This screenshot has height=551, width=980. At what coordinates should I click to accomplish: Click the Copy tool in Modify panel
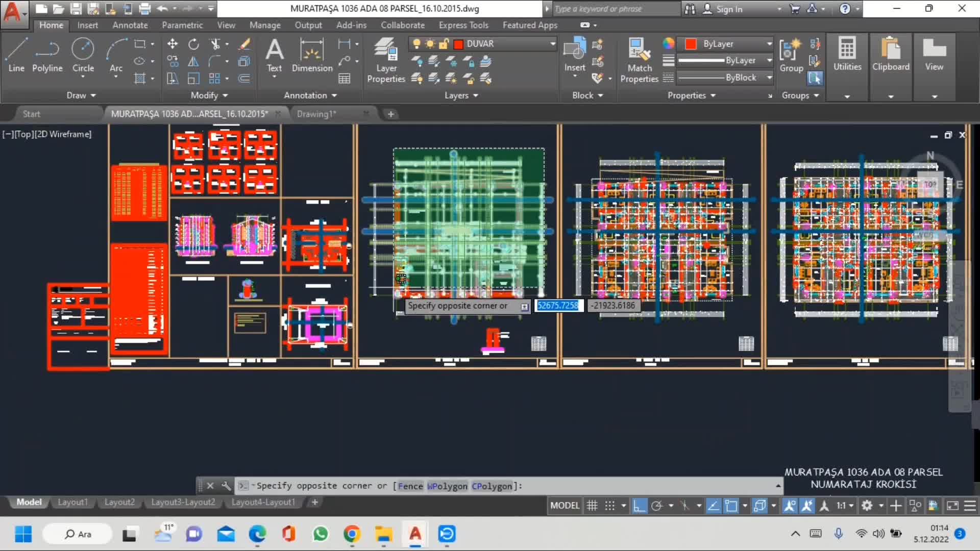click(x=173, y=62)
